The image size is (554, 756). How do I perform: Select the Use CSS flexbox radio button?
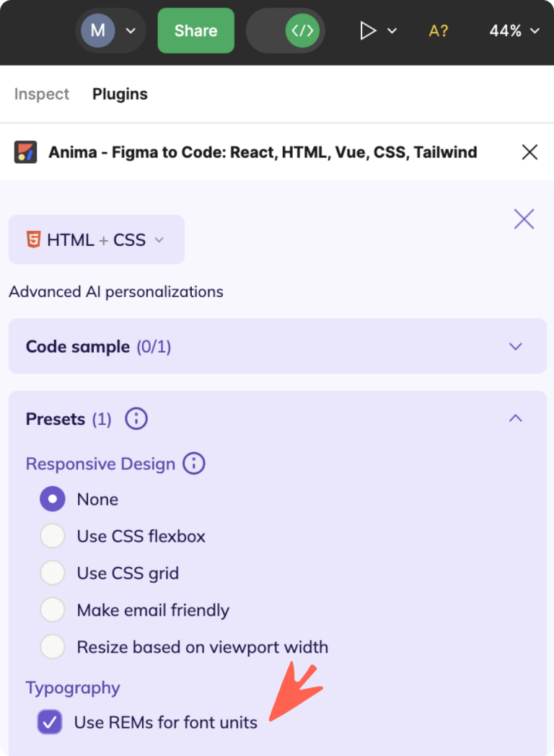pyautogui.click(x=52, y=536)
